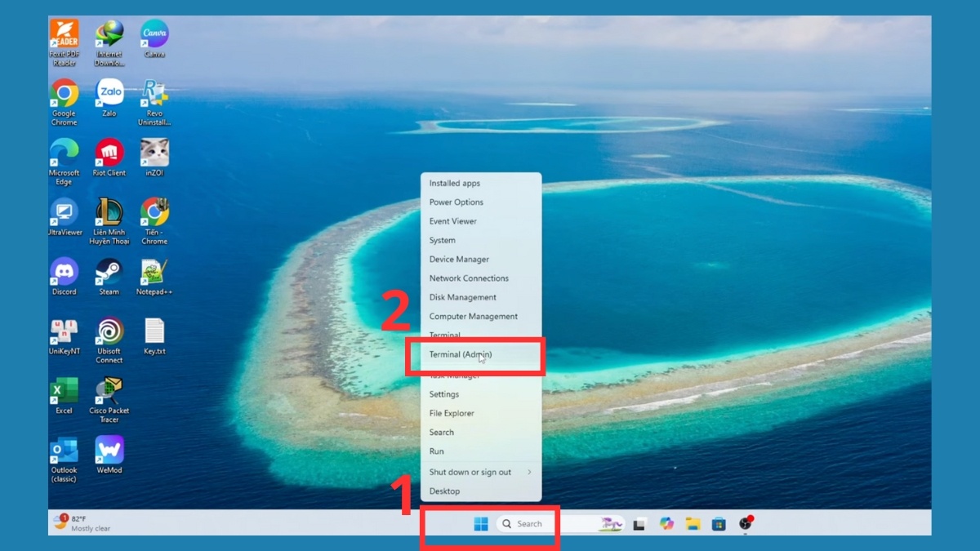Select the UniKeyNT desktop icon
This screenshot has width=980, height=551.
64,336
